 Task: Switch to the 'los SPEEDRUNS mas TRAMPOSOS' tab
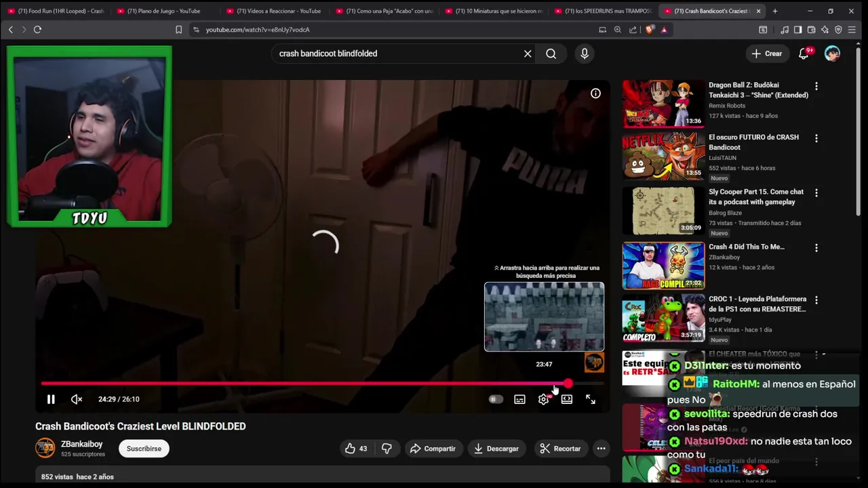point(602,11)
